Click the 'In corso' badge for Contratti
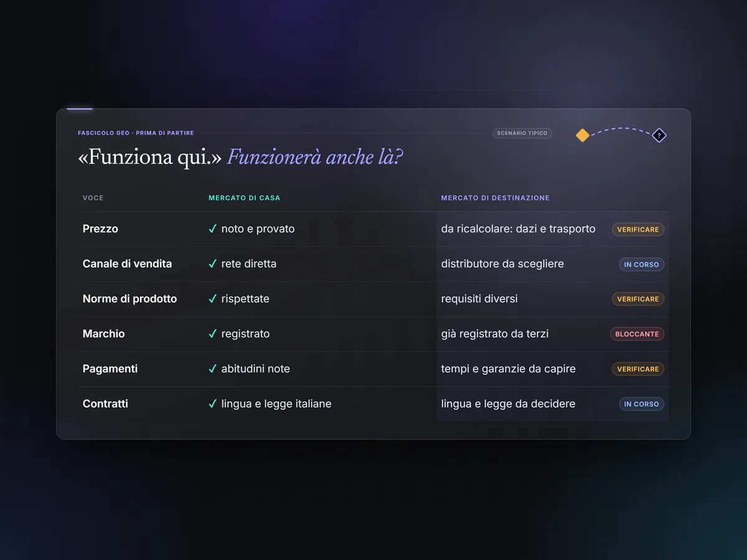747x560 pixels. [x=641, y=404]
